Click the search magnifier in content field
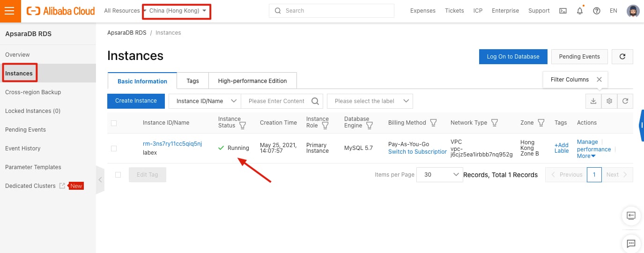This screenshot has width=644, height=253. pyautogui.click(x=315, y=101)
